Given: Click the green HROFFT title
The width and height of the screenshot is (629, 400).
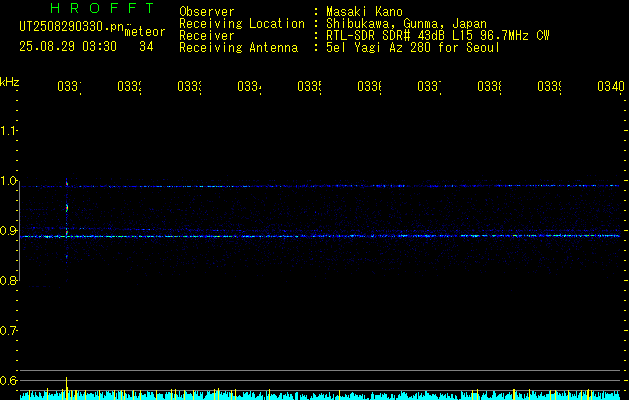Looking at the screenshot, I should click(x=103, y=8).
